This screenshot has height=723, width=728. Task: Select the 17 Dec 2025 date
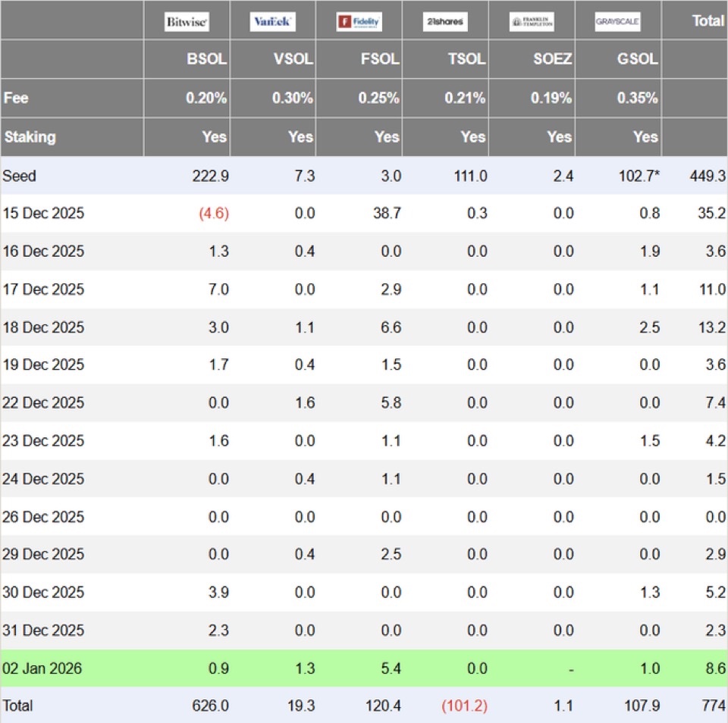coord(43,289)
